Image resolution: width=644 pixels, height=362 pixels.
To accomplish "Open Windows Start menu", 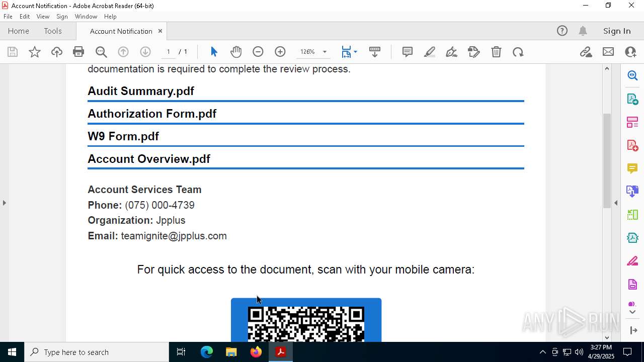I will (x=12, y=352).
